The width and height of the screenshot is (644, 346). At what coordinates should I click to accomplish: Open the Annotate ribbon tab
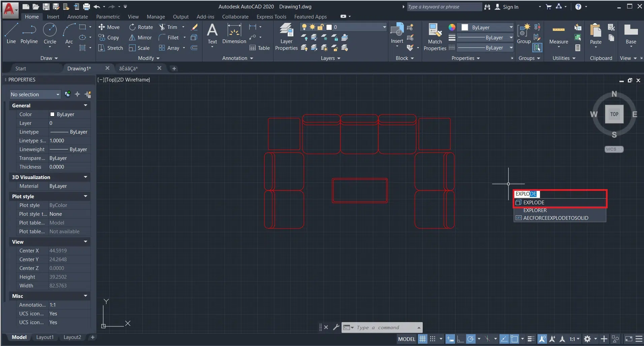click(x=77, y=17)
